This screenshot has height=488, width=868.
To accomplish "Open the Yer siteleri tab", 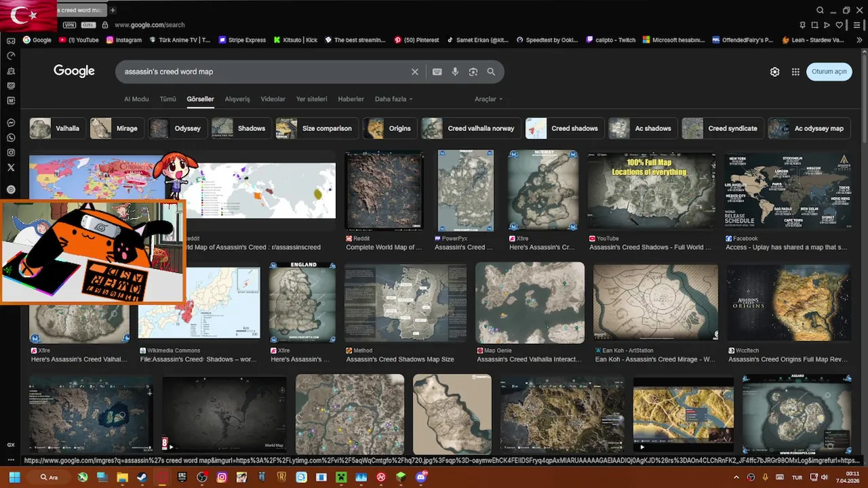I will (311, 99).
